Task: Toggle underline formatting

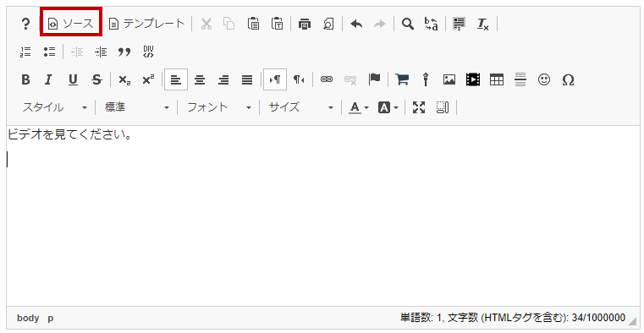Action: (73, 79)
